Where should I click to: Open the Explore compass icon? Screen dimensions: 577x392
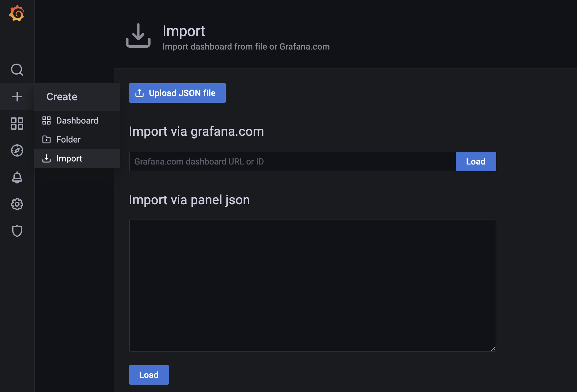[17, 150]
